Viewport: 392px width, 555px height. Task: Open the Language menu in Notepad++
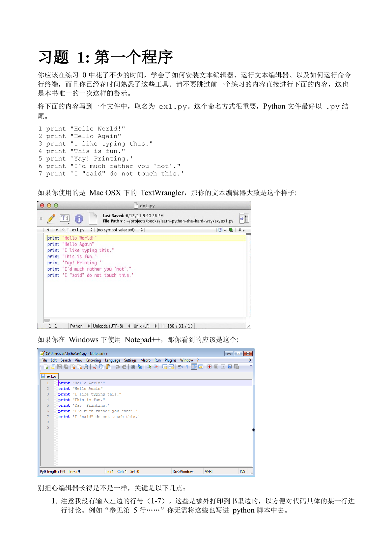point(113,360)
